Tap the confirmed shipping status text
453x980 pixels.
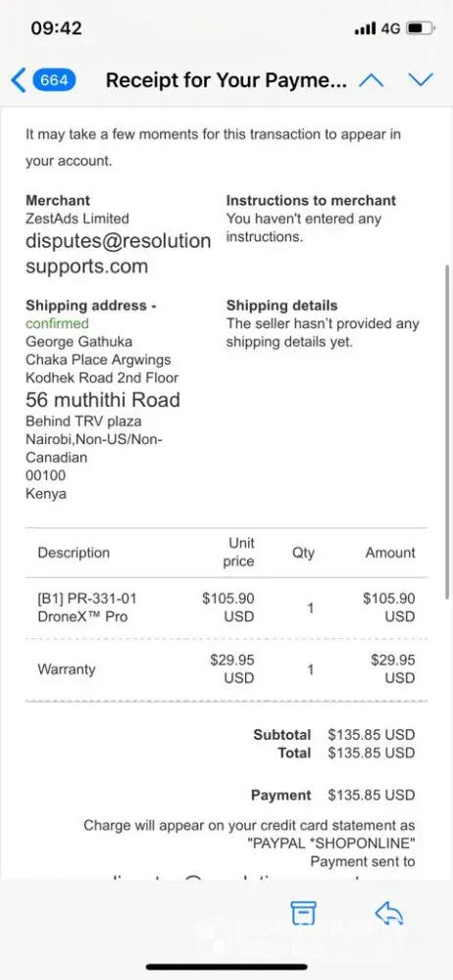coord(57,323)
